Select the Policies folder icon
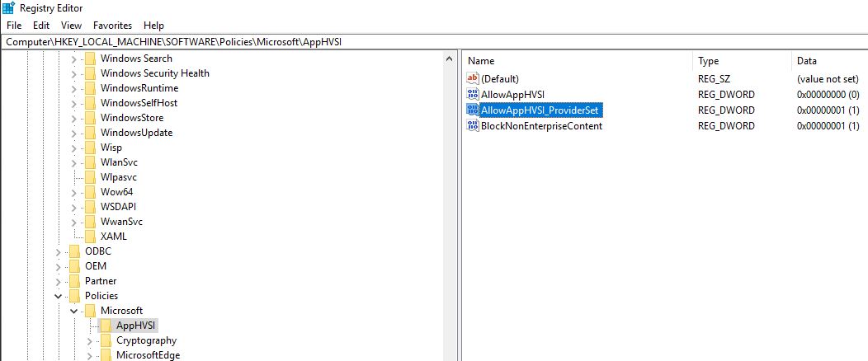Viewport: 868px width, 361px height. 75,297
